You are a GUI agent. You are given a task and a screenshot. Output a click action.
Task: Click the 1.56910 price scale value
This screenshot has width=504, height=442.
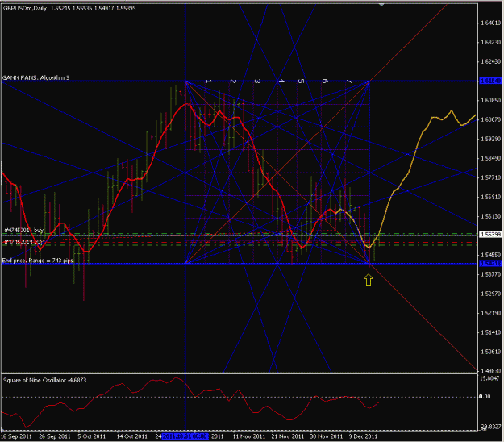point(490,197)
